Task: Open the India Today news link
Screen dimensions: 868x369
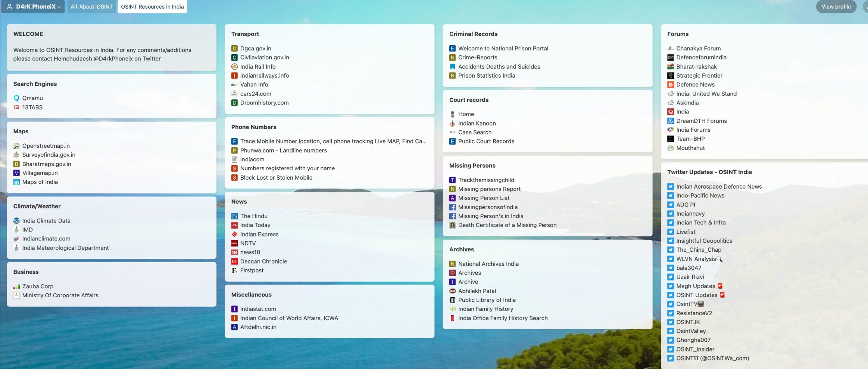Action: [255, 225]
